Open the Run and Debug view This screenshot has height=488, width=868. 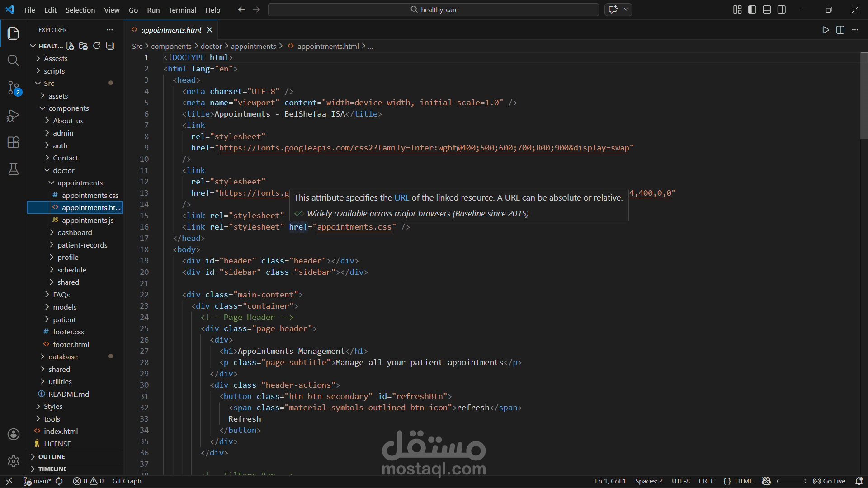click(14, 116)
